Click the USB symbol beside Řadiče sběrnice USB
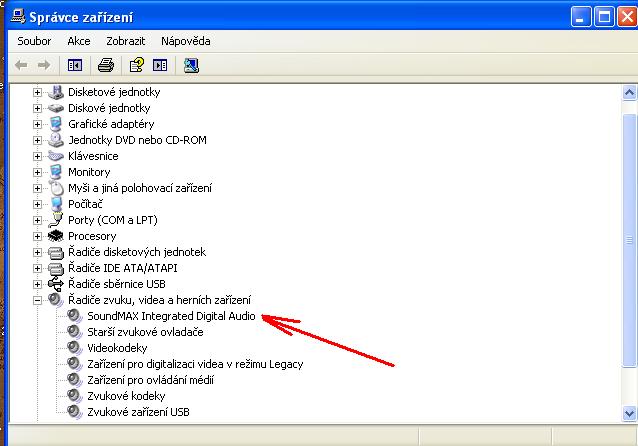This screenshot has height=446, width=638. click(x=56, y=284)
